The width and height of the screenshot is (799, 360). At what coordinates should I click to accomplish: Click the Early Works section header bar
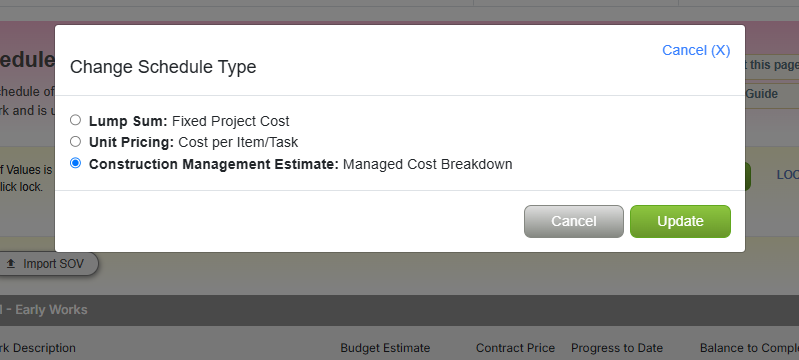pos(400,310)
